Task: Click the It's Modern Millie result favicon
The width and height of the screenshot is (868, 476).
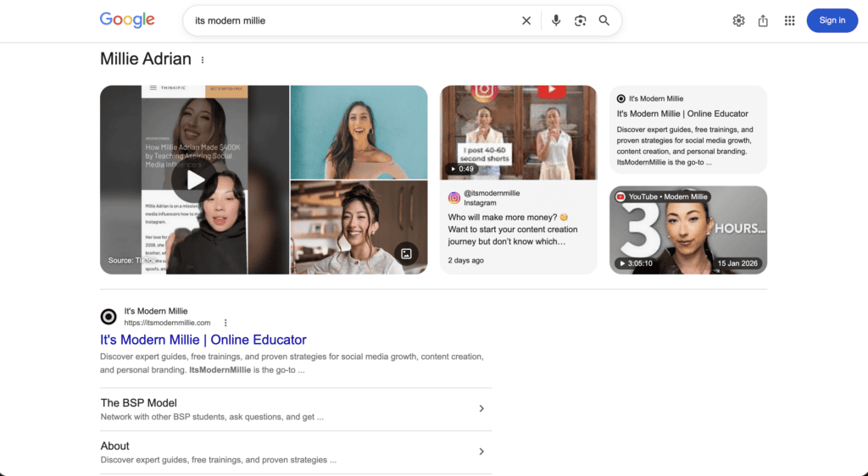Action: click(x=108, y=317)
